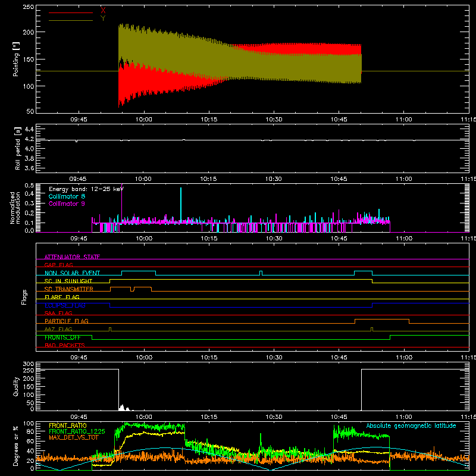The width and height of the screenshot is (476, 476).
Task: Select the olive Y legend line sample
Action: click(71, 20)
